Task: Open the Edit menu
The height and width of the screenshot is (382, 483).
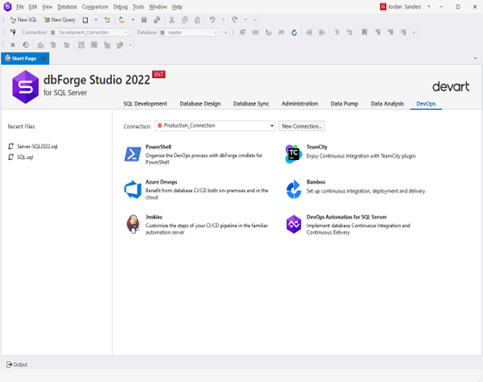Action: [x=33, y=7]
